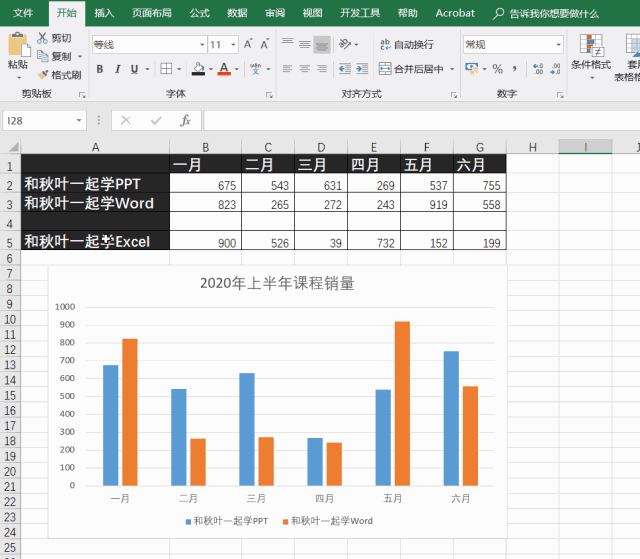The height and width of the screenshot is (559, 640).
Task: Open Alignment group dialog launcher
Action: (x=453, y=95)
